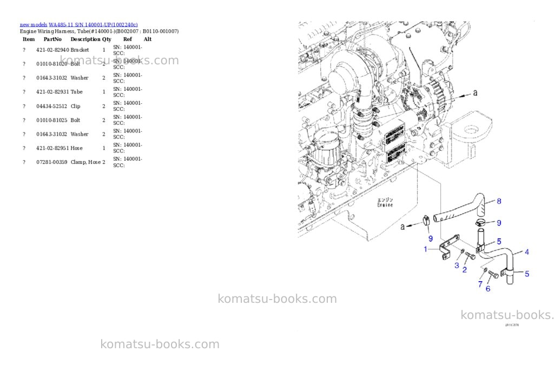
Task: Open the "new models" link
Action: [x=34, y=25]
